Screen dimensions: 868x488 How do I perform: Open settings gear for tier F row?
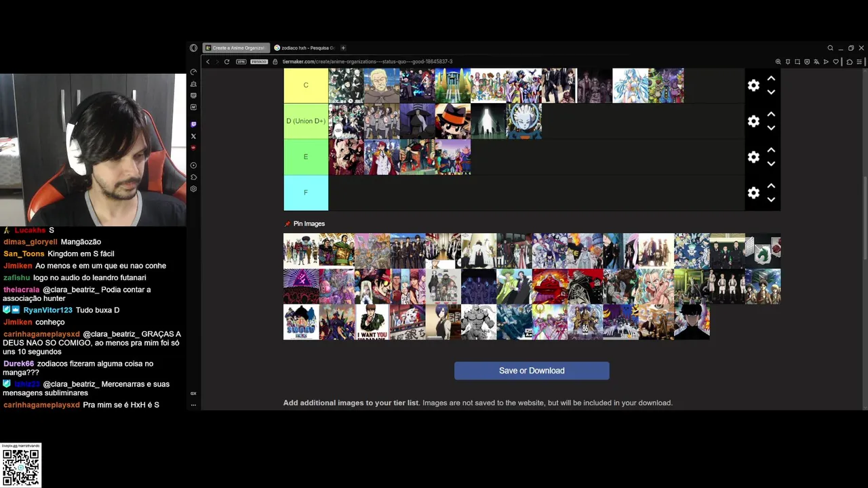[x=753, y=193]
